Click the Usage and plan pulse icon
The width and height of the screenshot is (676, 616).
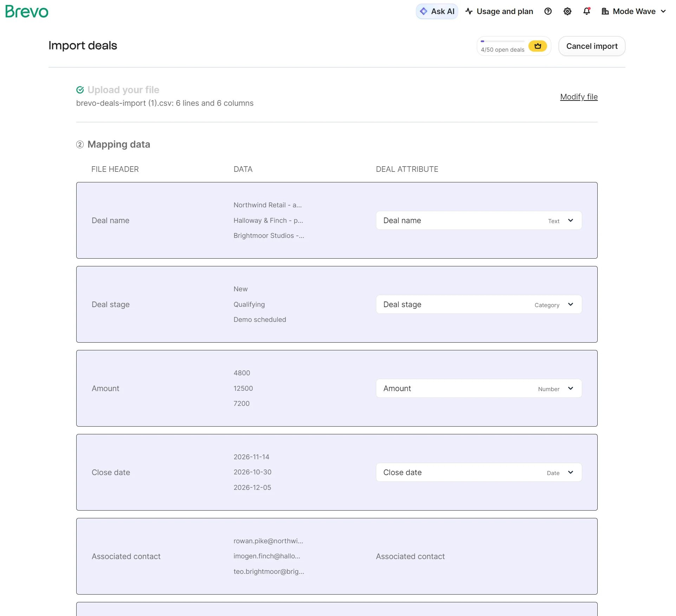pos(469,11)
